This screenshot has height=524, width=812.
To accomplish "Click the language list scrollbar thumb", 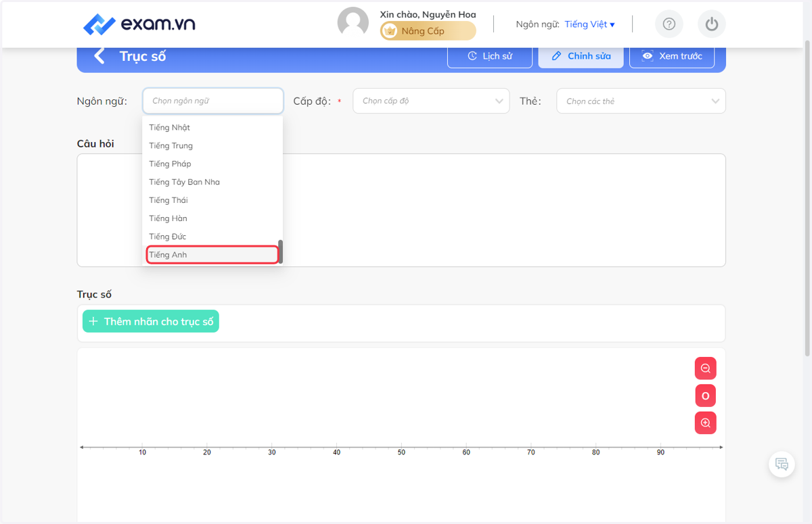I will (280, 252).
